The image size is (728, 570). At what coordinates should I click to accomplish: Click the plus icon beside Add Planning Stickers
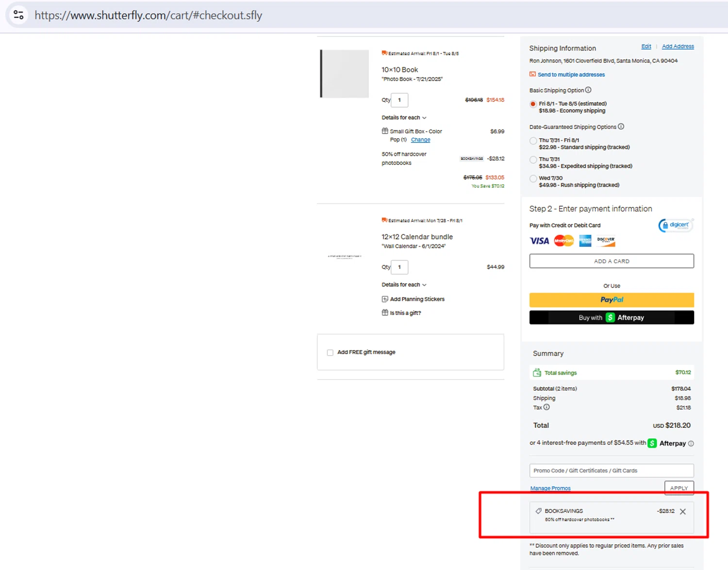385,299
